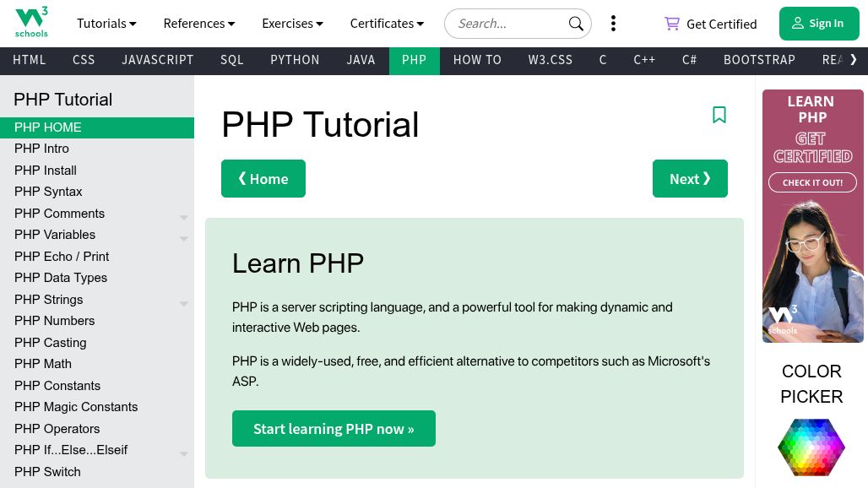Screen dimensions: 868x488
Task: Go to the previous page via Home button
Action: point(263,179)
